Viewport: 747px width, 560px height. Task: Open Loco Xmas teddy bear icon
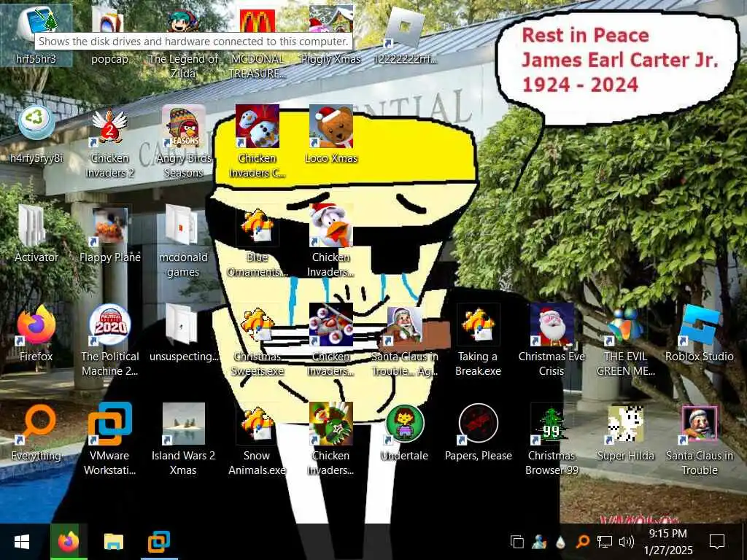tap(331, 134)
